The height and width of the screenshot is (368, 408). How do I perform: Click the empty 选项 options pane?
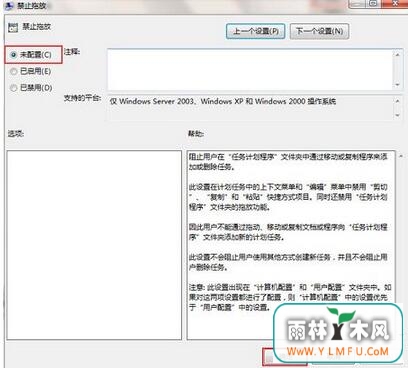point(94,245)
